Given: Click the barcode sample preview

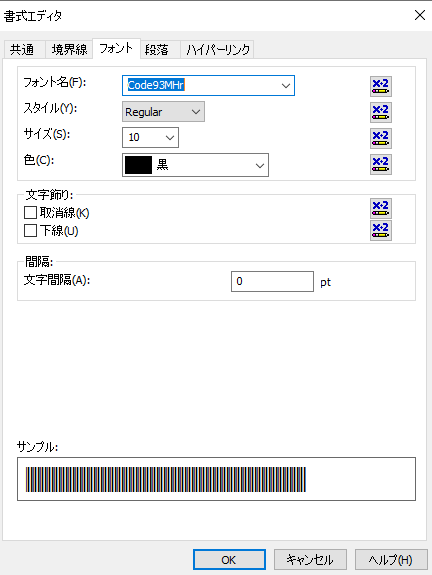Looking at the screenshot, I should (x=216, y=479).
